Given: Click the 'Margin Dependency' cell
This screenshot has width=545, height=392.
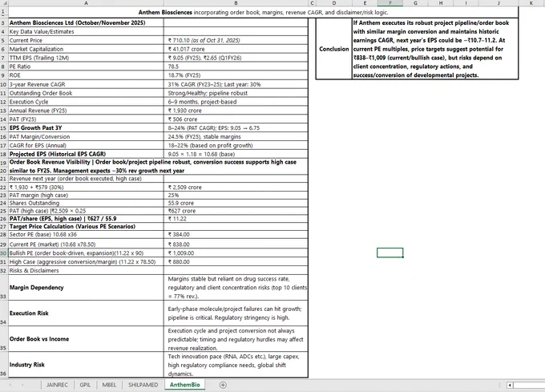Looking at the screenshot, I should pyautogui.click(x=86, y=288).
